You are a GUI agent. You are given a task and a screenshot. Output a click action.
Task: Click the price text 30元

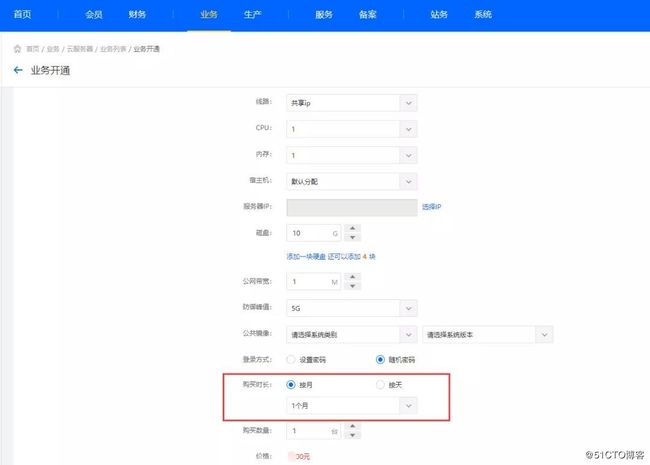pos(299,456)
